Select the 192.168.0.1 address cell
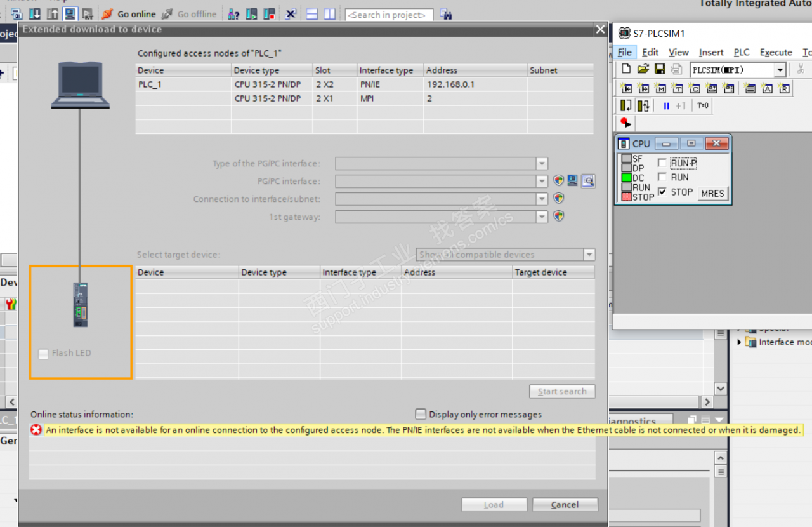Viewport: 812px width, 527px height. point(475,84)
